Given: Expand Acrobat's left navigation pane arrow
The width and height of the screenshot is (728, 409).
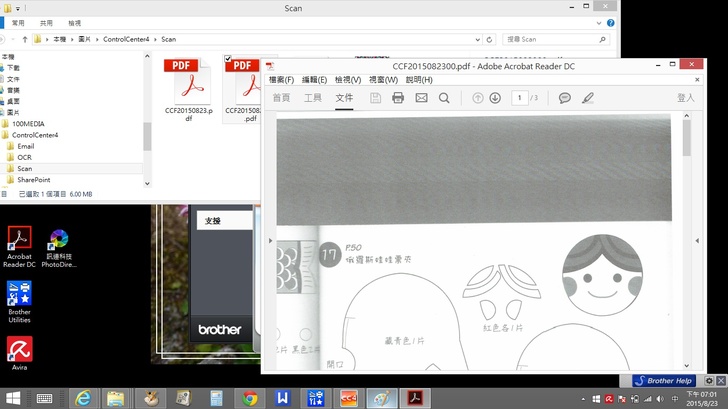Looking at the screenshot, I should [268, 241].
